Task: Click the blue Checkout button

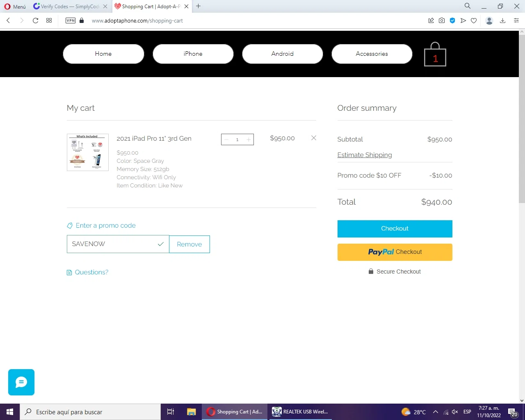Action: coord(395,229)
